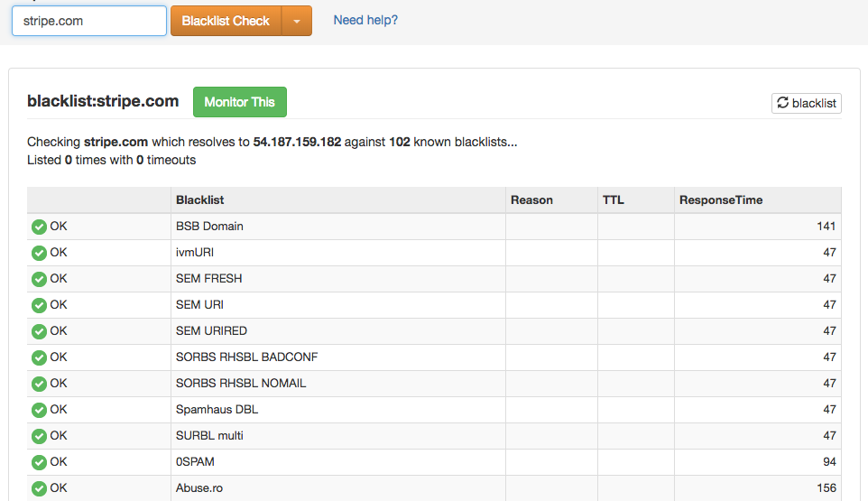
Task: Click the OK check icon for 0SPAM
Action: point(39,463)
